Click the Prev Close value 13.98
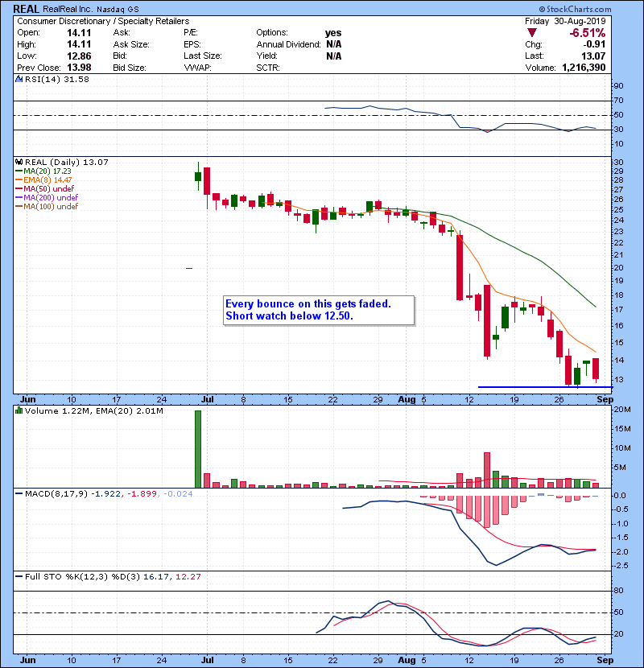Screen dimensions: 644x668 (79, 68)
